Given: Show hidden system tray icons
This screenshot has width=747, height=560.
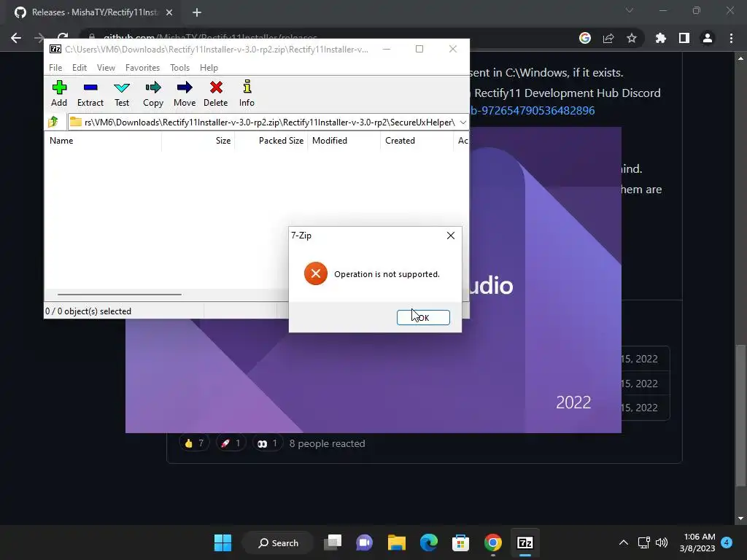Looking at the screenshot, I should tap(623, 542).
